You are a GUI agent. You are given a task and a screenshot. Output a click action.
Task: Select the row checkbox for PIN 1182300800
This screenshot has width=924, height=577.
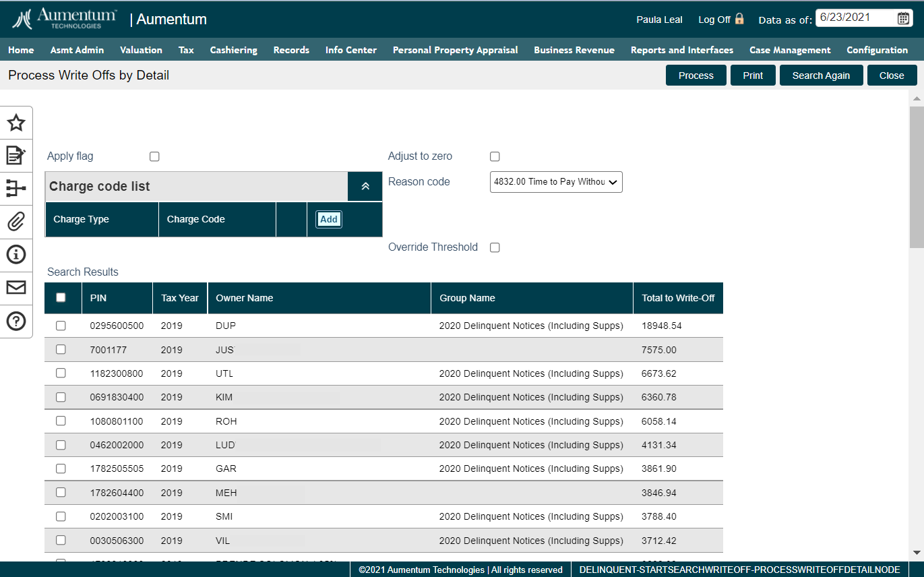tap(61, 373)
